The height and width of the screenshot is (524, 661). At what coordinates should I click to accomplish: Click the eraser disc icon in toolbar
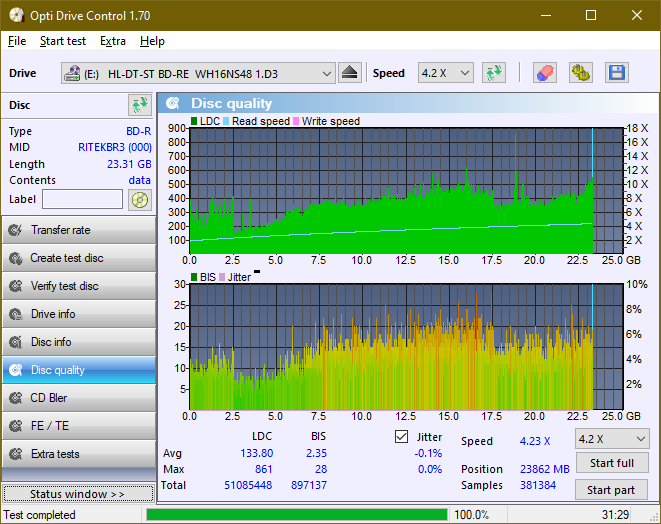[545, 73]
